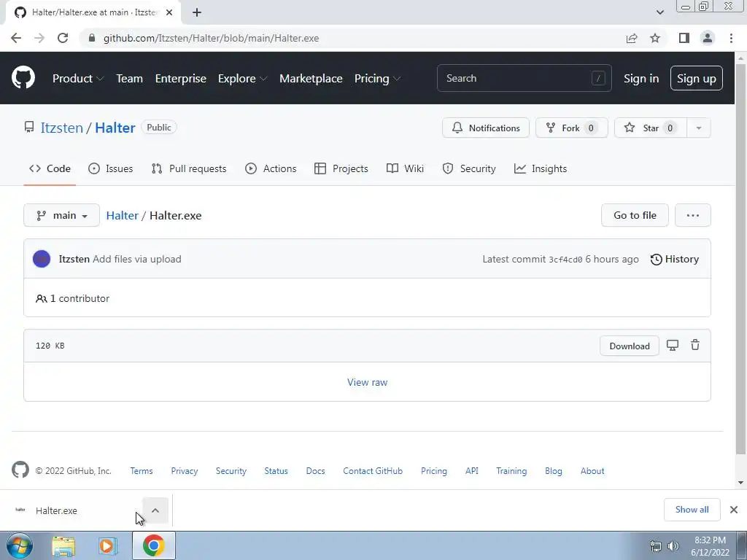Click the Itzsten user avatar
The image size is (747, 560).
click(x=42, y=259)
